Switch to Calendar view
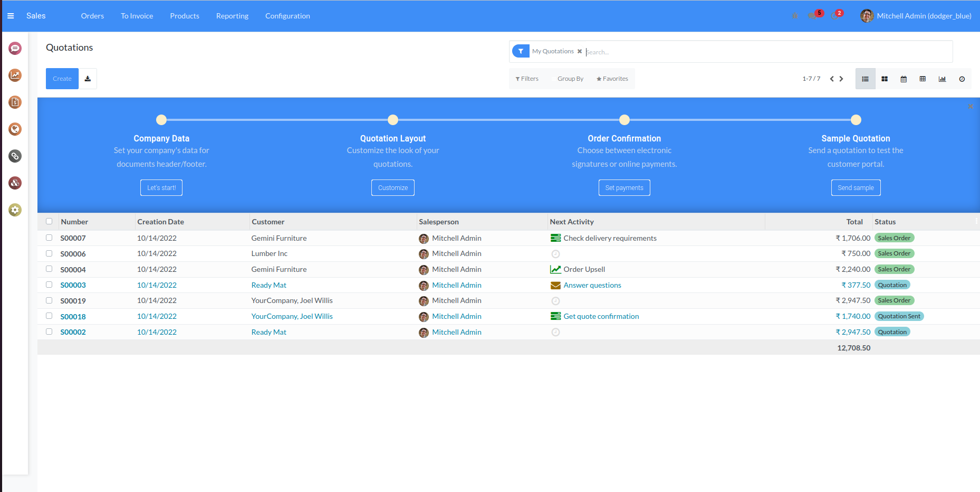This screenshot has width=980, height=492. 904,79
